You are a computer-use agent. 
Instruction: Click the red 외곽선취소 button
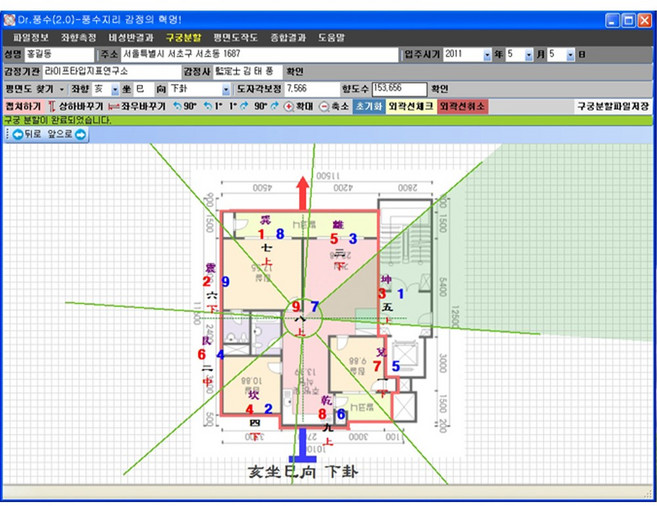tap(463, 106)
